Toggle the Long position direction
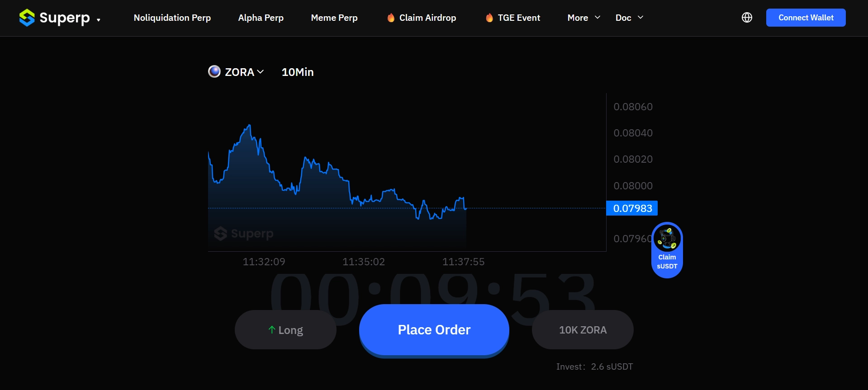Viewport: 868px width, 390px height. [x=285, y=330]
